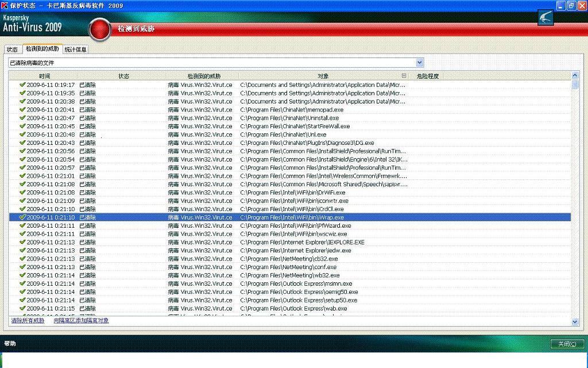Click the 清除所有威胁 link
This screenshot has height=368, width=588.
tap(28, 321)
